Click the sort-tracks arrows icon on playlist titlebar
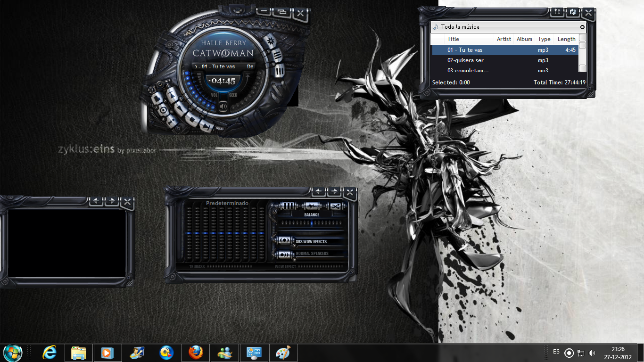The width and height of the screenshot is (644, 362). click(557, 13)
